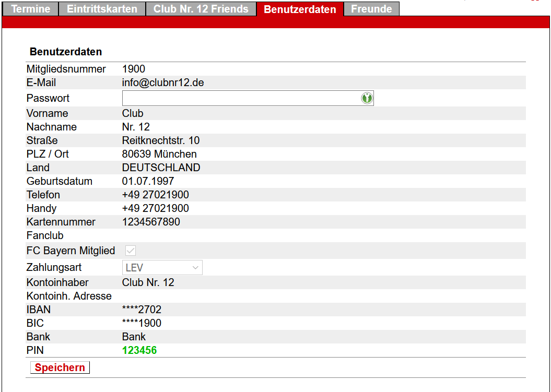Go to the Club Nr. 12 Friends tab
551x392 pixels.
pyautogui.click(x=201, y=9)
